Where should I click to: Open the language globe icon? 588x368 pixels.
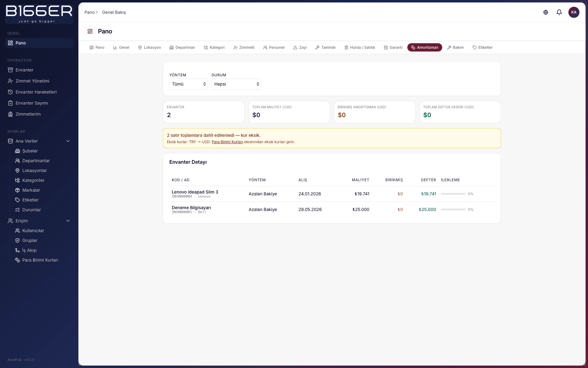546,12
